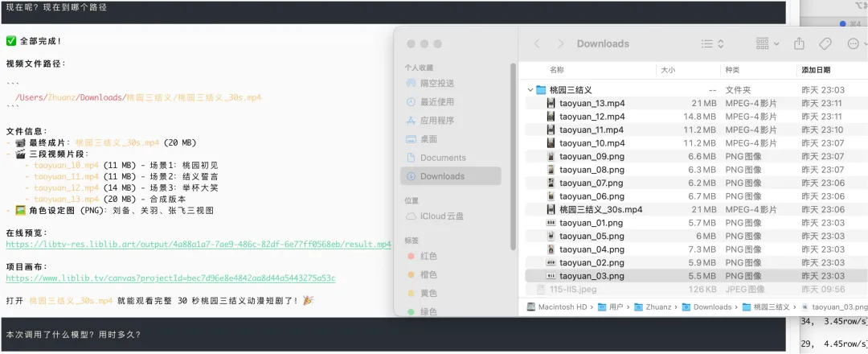
Task: Click the message 现在呢？现在到哪个路径
Action: pyautogui.click(x=56, y=8)
